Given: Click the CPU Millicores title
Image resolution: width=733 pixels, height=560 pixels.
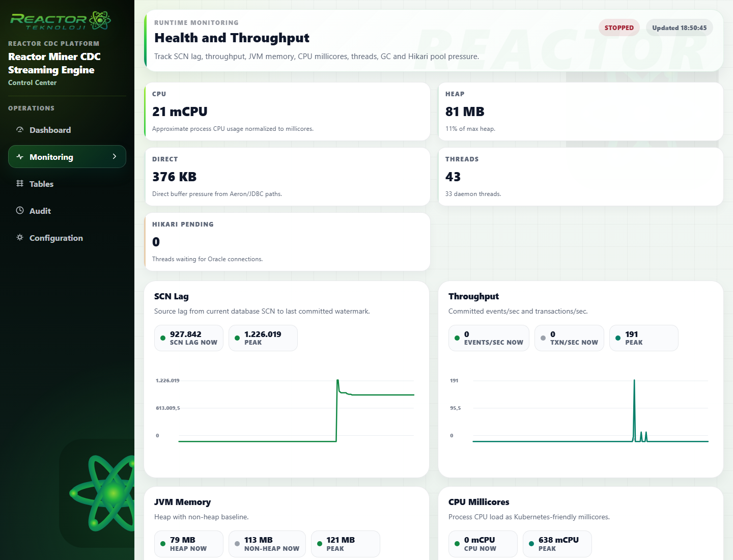Looking at the screenshot, I should click(478, 502).
